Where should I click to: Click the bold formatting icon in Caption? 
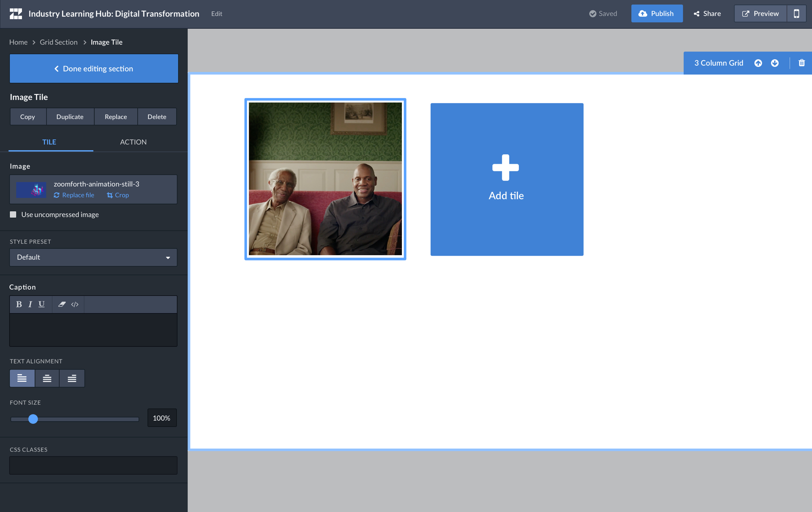click(x=19, y=304)
